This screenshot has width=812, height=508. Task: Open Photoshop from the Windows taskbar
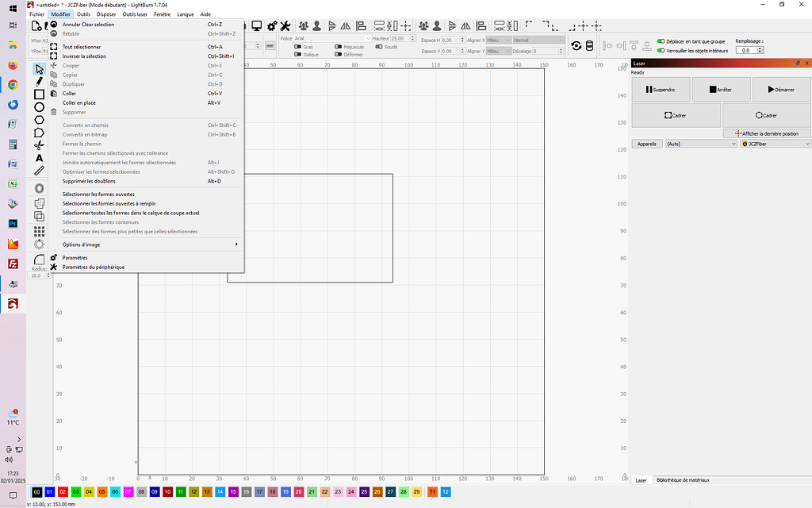[x=13, y=223]
